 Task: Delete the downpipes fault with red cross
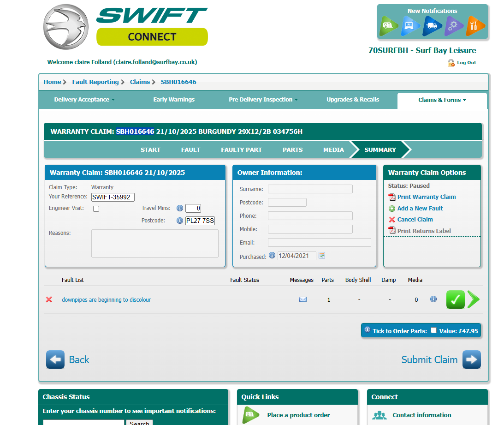point(49,299)
